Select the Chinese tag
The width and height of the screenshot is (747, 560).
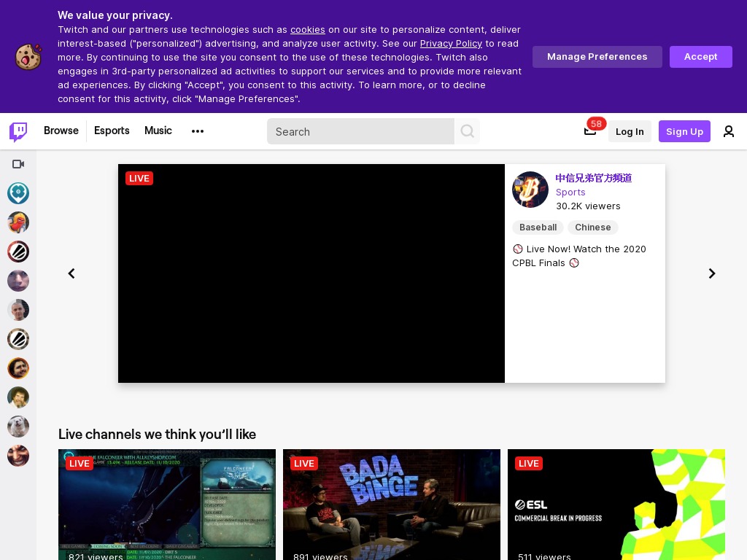(592, 227)
